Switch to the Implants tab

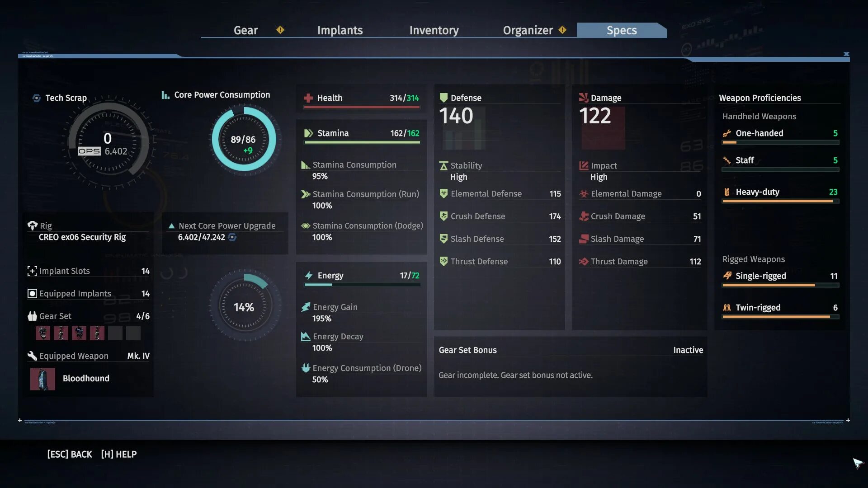(340, 29)
